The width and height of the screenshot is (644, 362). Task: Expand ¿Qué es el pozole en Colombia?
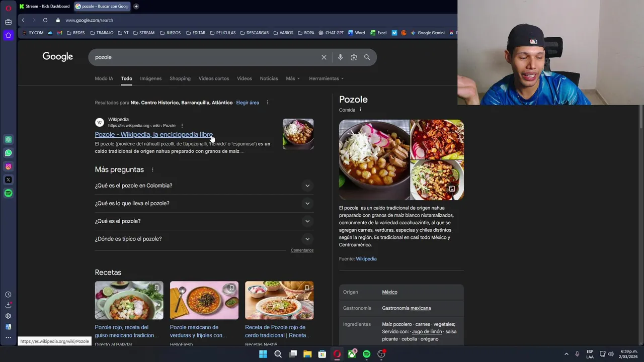(x=204, y=186)
